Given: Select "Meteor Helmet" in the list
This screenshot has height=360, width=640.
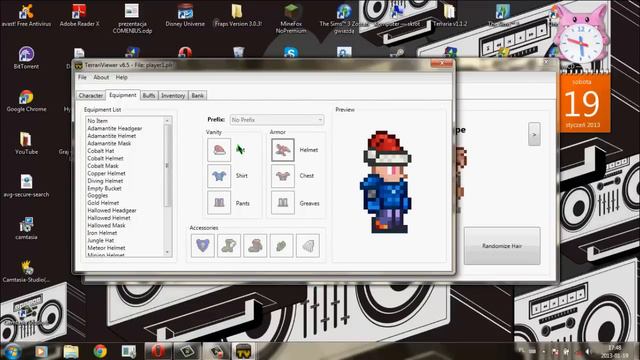Looking at the screenshot, I should [x=106, y=247].
